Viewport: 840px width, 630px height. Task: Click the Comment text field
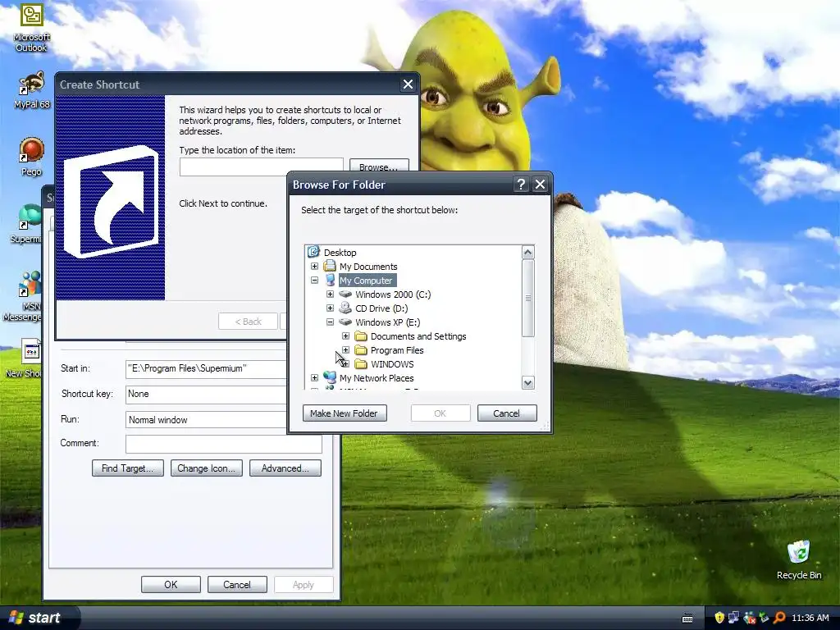[223, 444]
